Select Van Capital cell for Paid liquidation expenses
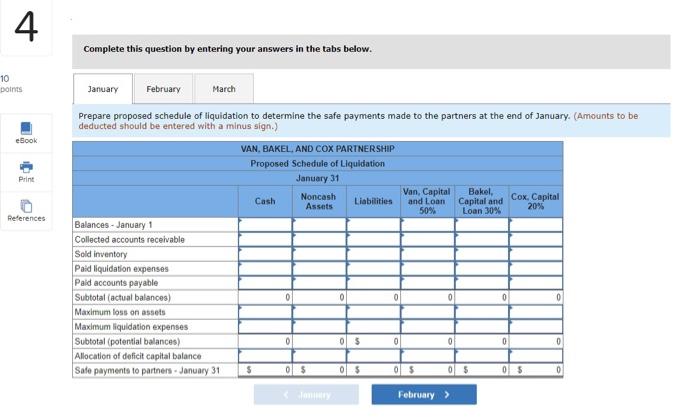 click(x=428, y=269)
